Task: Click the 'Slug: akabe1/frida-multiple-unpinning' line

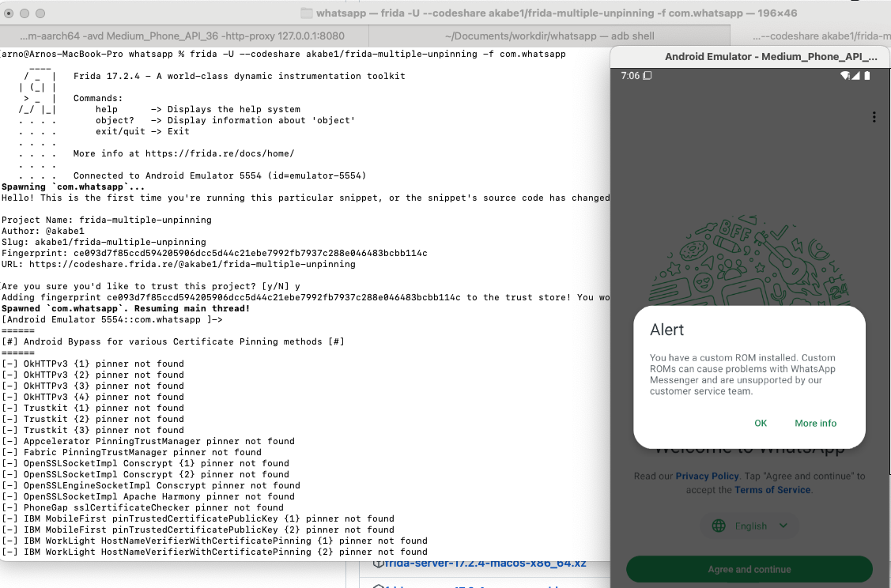Action: [104, 242]
